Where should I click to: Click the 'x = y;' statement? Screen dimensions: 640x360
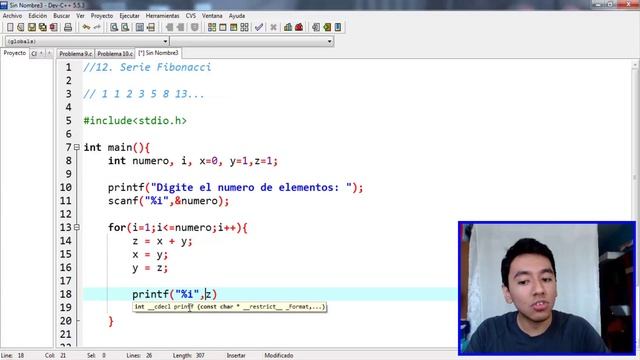(x=150, y=254)
